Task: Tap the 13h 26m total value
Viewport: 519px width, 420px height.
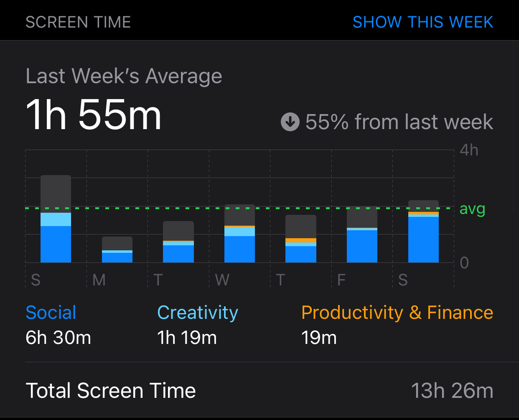Action: (x=452, y=391)
